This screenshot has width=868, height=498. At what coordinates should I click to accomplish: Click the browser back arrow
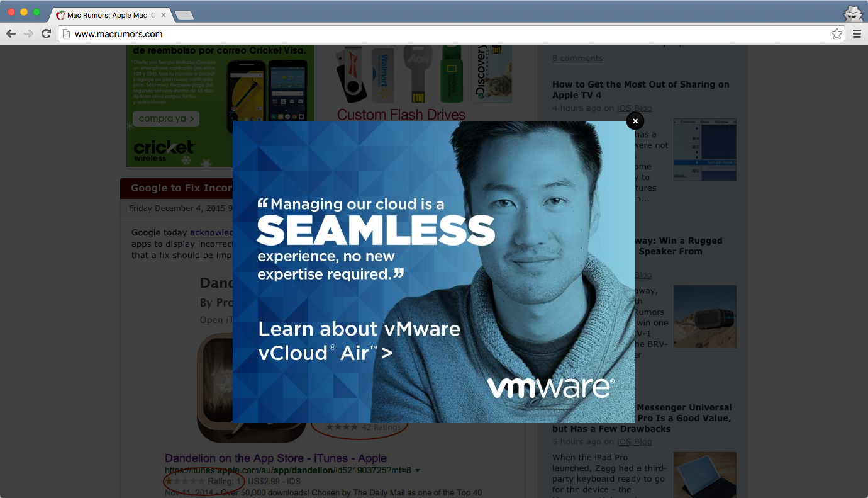click(x=11, y=34)
